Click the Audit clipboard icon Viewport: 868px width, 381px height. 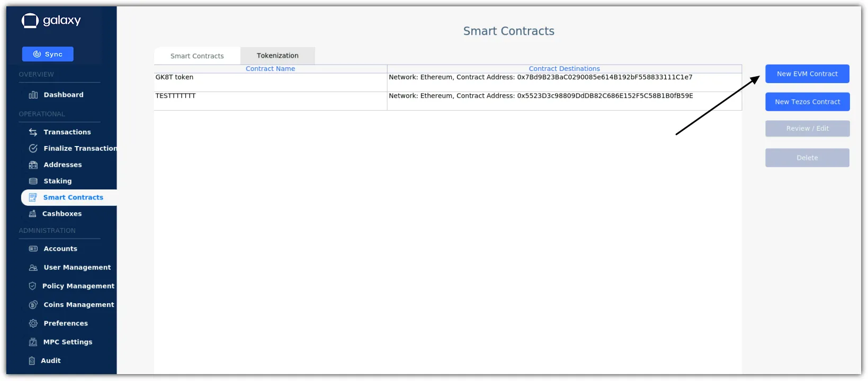pyautogui.click(x=31, y=361)
